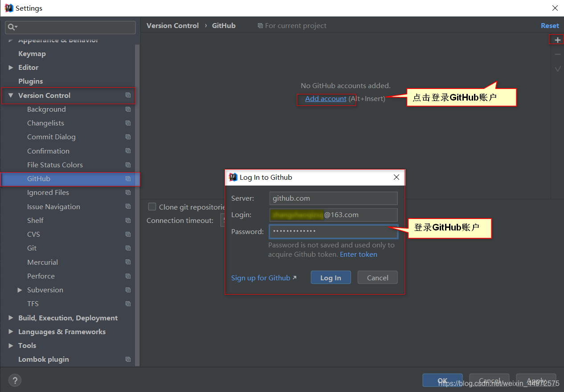
Task: Focus the Password field
Action: (x=333, y=231)
